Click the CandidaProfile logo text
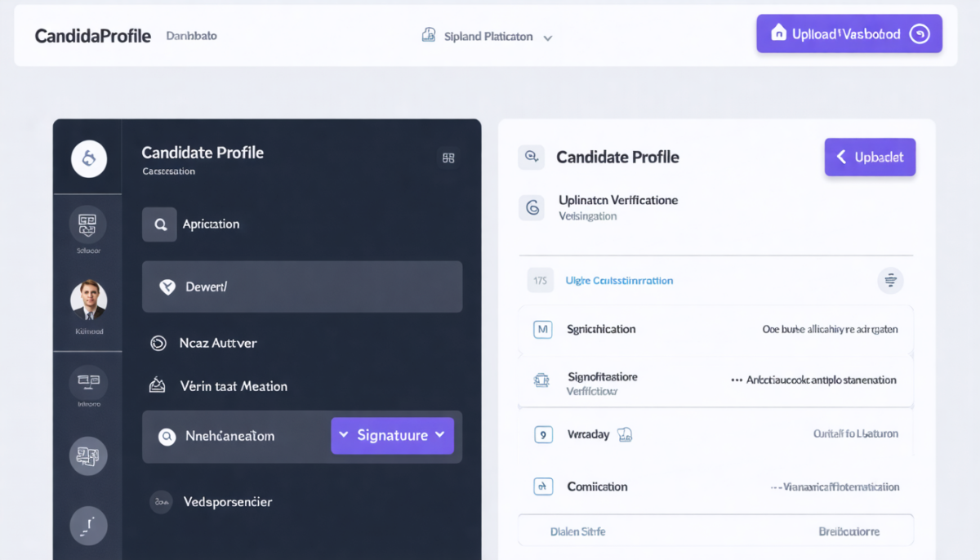This screenshot has width=980, height=560. [x=92, y=36]
